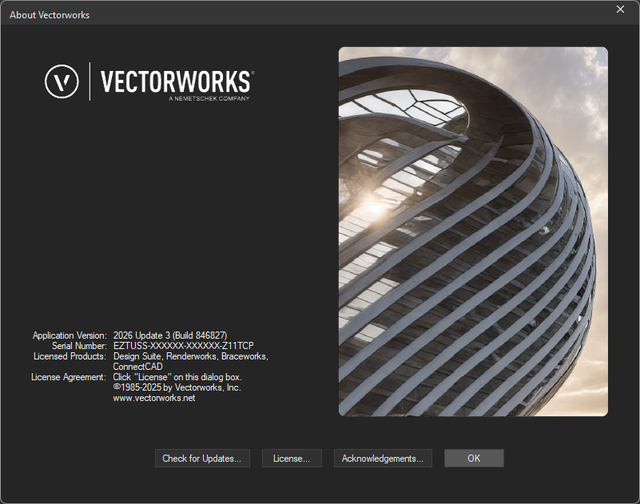Click the About Vectorworks title bar text
The image size is (640, 504).
pos(49,15)
